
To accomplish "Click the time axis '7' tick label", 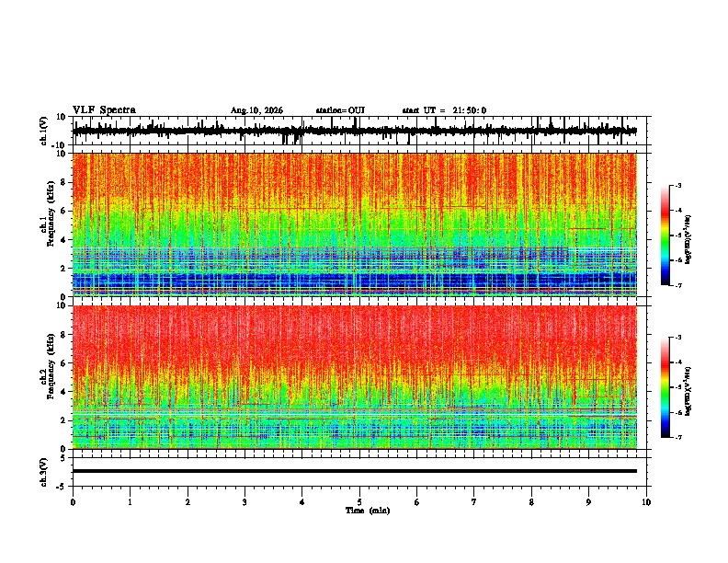I will pos(474,502).
